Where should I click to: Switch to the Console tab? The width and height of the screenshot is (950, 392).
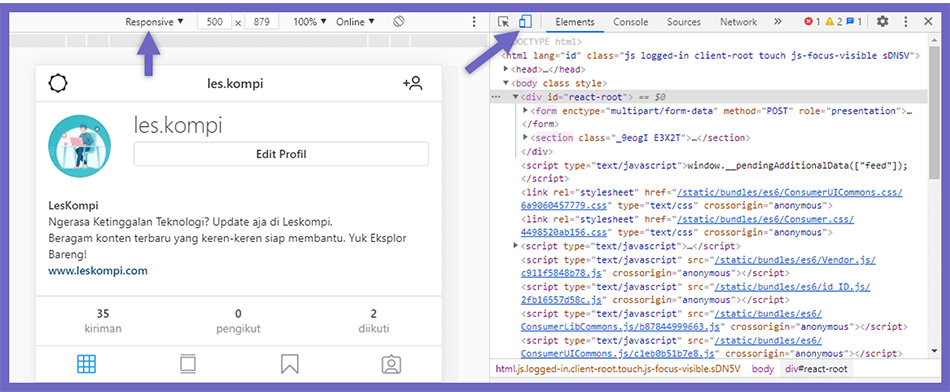631,22
